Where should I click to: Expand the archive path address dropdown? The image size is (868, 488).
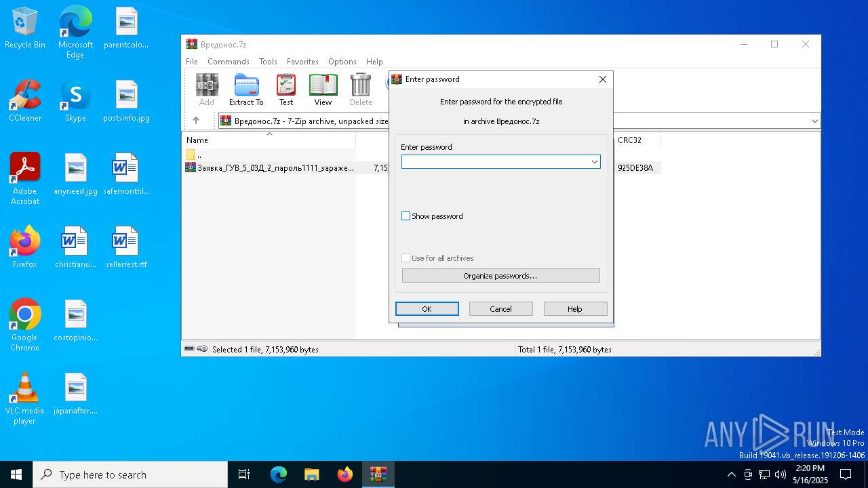(814, 121)
